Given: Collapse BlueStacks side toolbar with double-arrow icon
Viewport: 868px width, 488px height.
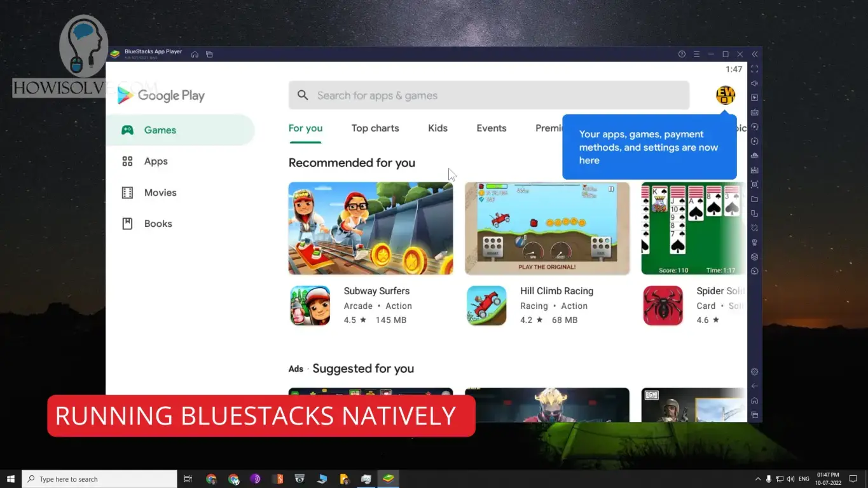Looking at the screenshot, I should (755, 54).
